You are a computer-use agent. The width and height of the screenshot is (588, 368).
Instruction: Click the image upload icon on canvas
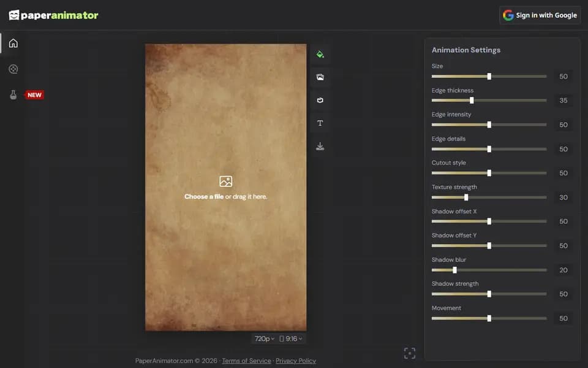pos(226,182)
